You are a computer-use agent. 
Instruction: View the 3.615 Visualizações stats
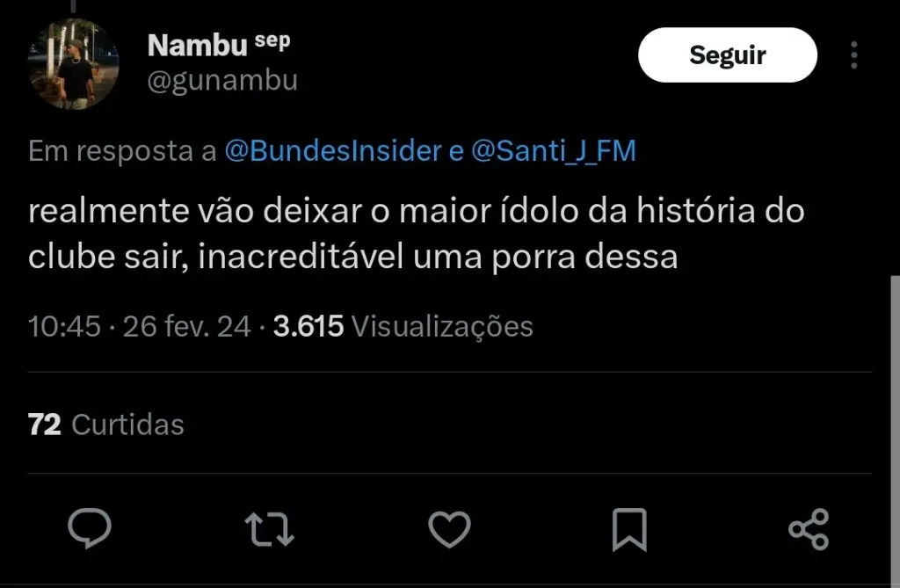(403, 326)
